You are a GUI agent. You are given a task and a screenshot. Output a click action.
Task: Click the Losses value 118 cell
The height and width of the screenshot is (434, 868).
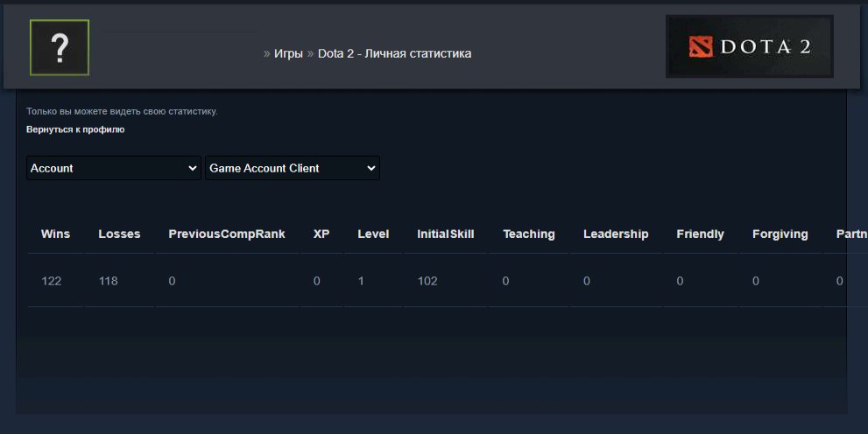[108, 281]
